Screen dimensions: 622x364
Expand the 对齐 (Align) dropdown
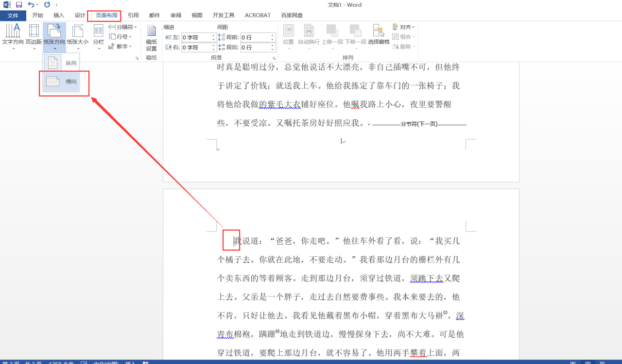pos(403,27)
